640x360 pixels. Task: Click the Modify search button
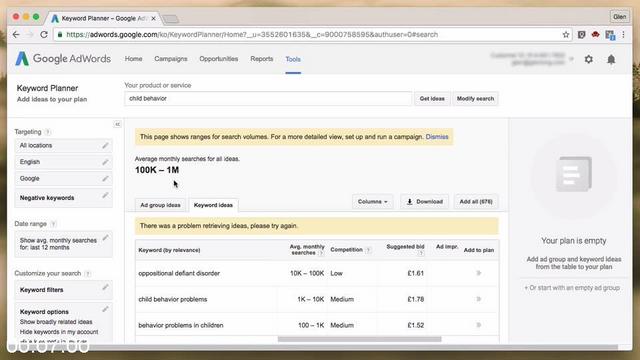pos(475,99)
